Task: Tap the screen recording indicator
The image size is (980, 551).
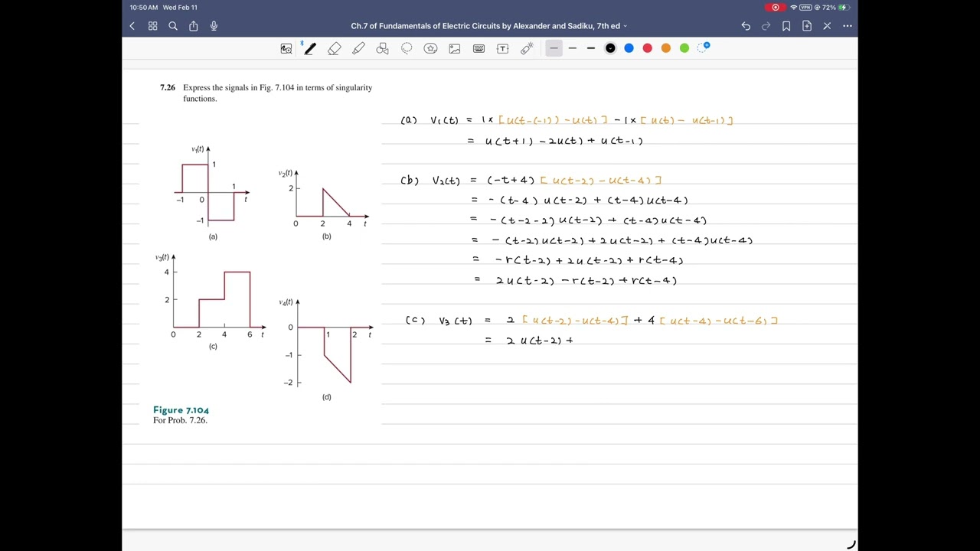Action: point(775,8)
